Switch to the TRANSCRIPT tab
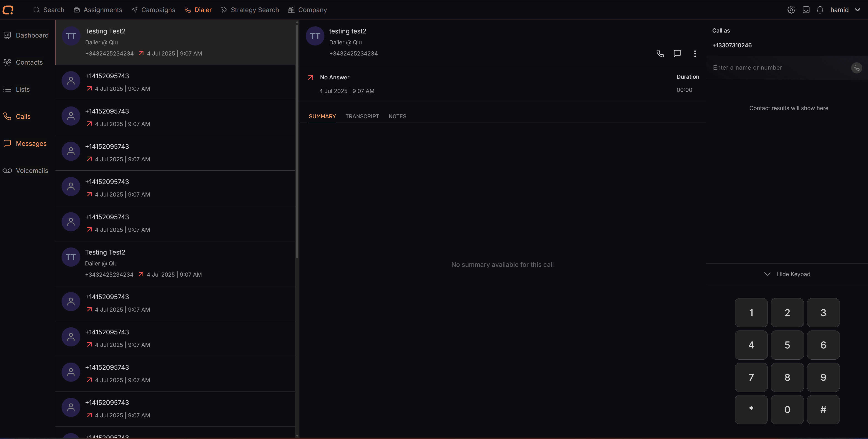 [362, 116]
